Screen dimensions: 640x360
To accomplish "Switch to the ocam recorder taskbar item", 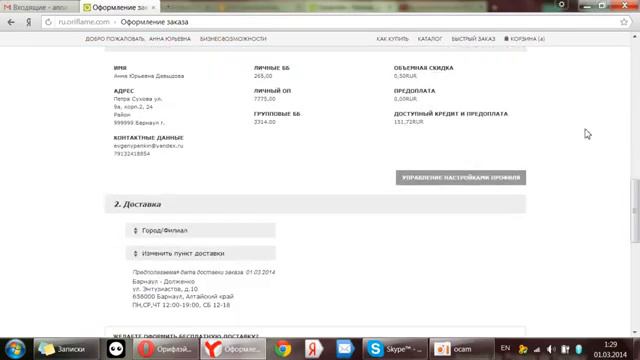I will (462, 349).
